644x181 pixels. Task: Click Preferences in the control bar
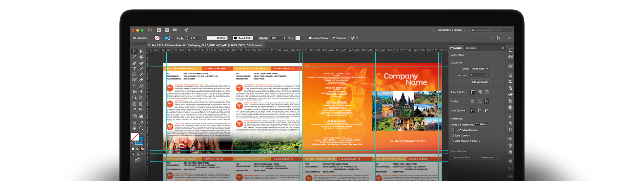click(x=340, y=38)
